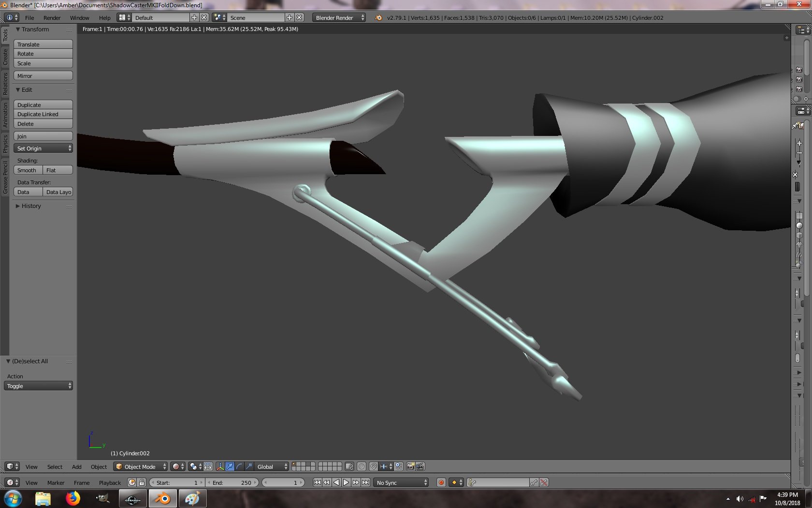Jump to the next keyframe
The image size is (812, 508).
tap(356, 482)
